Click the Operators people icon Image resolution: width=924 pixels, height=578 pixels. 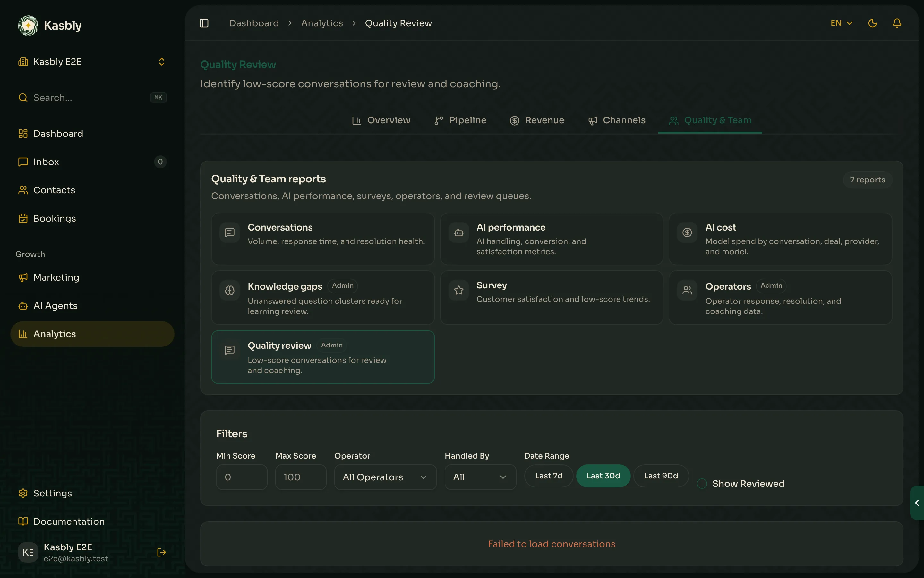tap(687, 291)
